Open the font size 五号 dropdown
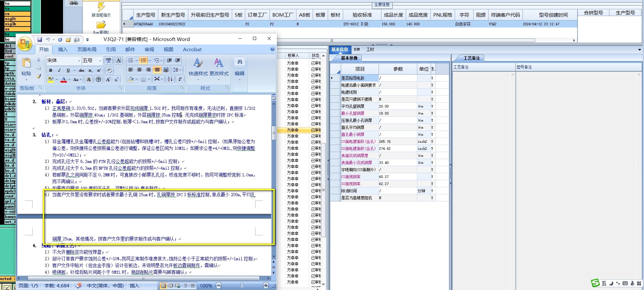Viewport: 644px width, 290px height. click(x=100, y=60)
